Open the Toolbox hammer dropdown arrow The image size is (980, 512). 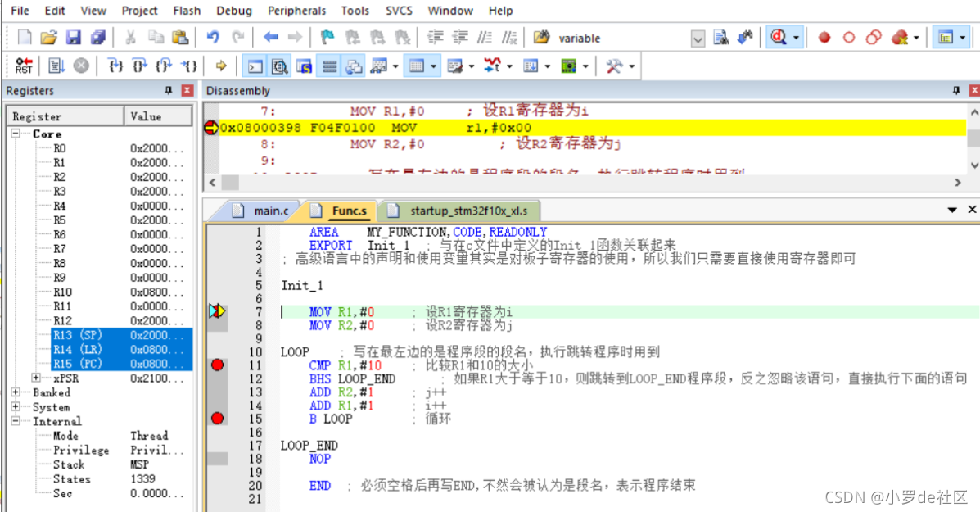(632, 66)
